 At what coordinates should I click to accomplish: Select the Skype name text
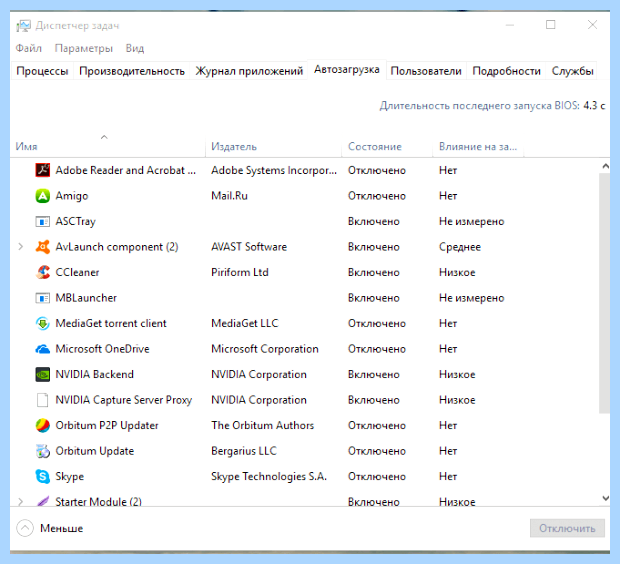[70, 476]
